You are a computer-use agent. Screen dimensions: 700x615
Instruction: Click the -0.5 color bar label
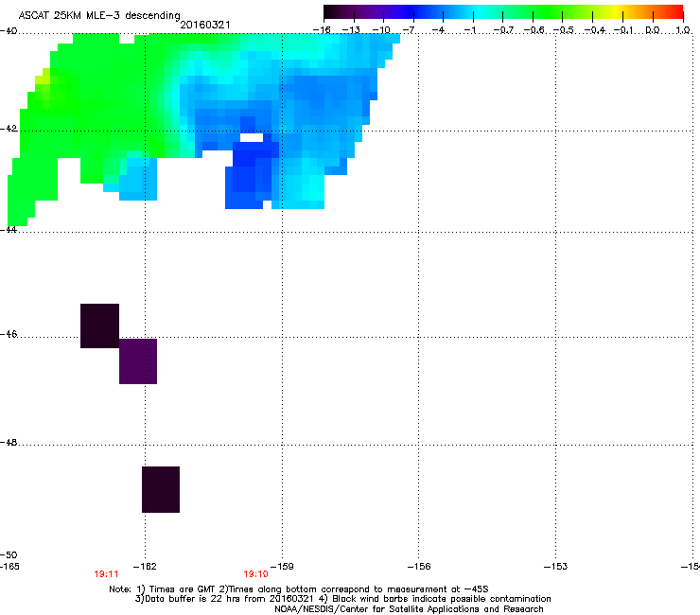click(x=563, y=30)
